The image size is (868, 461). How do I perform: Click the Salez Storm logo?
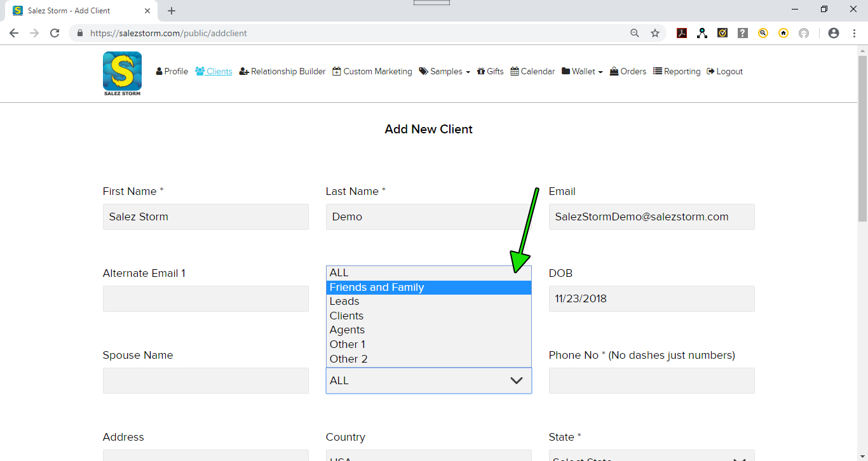[122, 73]
